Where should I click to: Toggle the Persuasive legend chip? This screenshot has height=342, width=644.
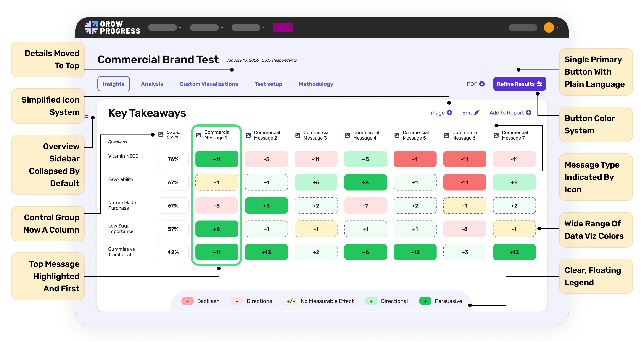pos(425,301)
